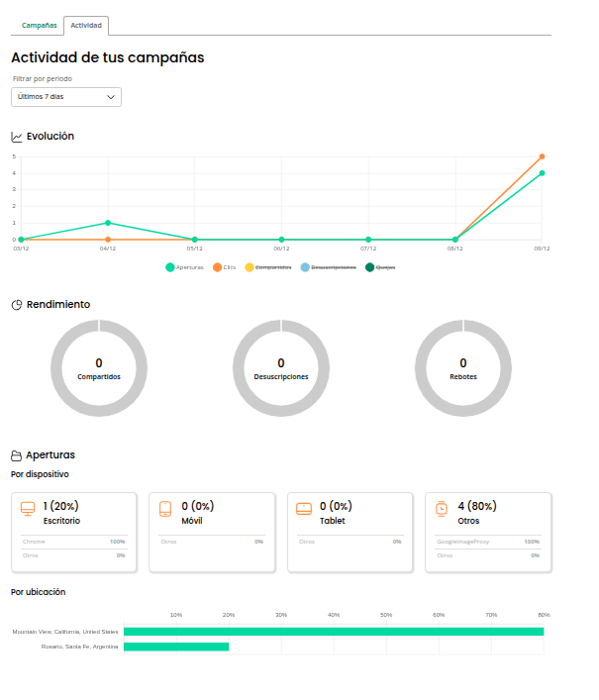Switch to the Campañas tab

[x=39, y=25]
